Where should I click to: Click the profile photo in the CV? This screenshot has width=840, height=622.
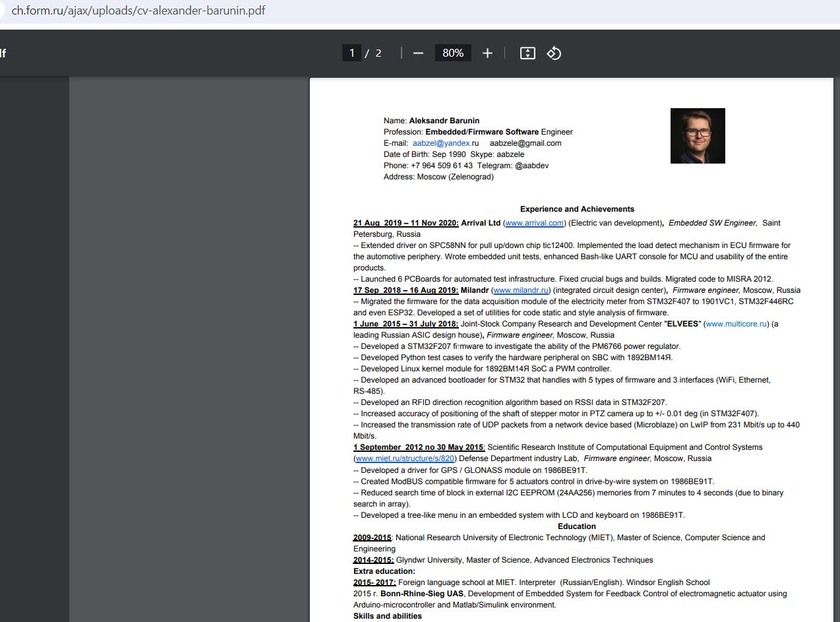point(698,136)
